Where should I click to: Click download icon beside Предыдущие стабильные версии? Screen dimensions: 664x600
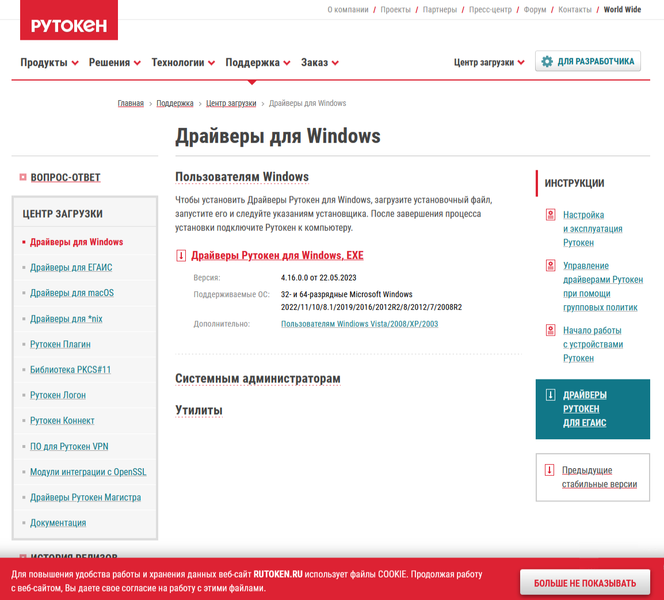(549, 470)
